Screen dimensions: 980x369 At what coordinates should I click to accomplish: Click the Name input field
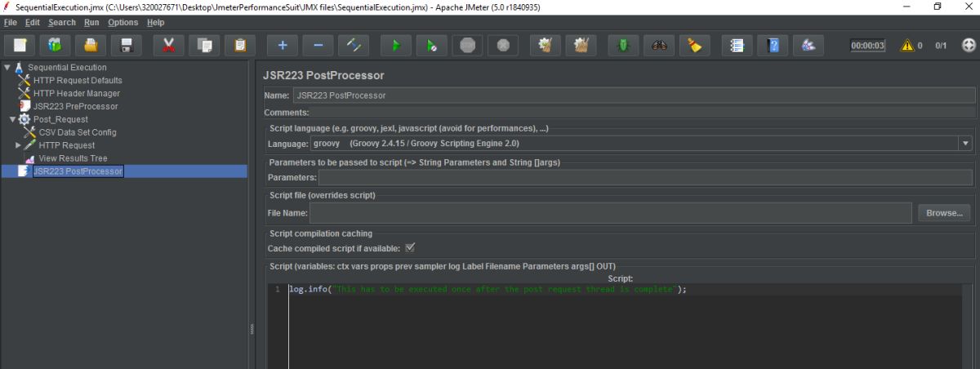pos(634,96)
